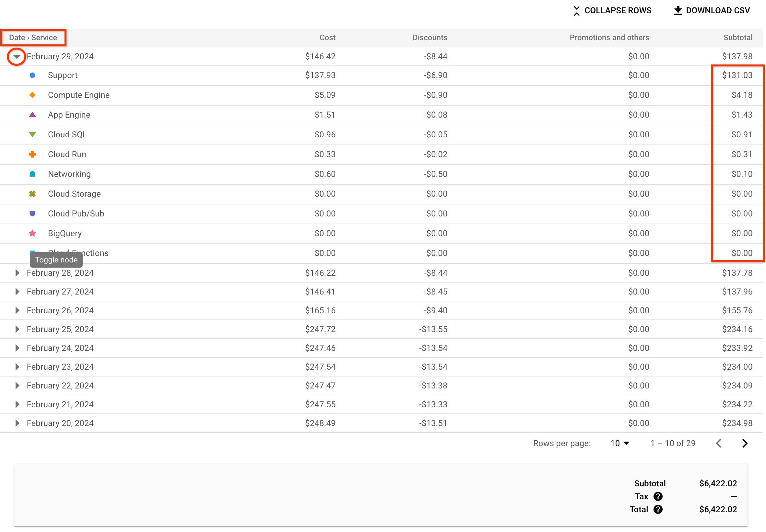Collapse the February 29, 2024 row

pyautogui.click(x=18, y=56)
